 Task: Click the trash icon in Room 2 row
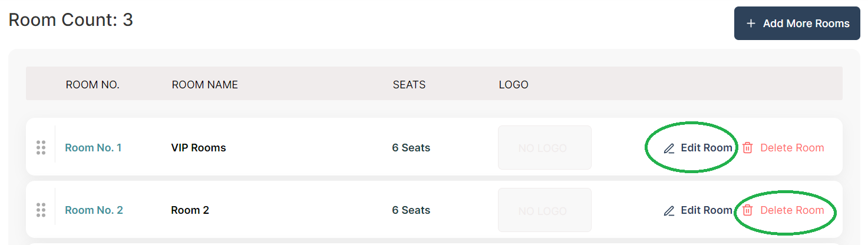point(747,210)
